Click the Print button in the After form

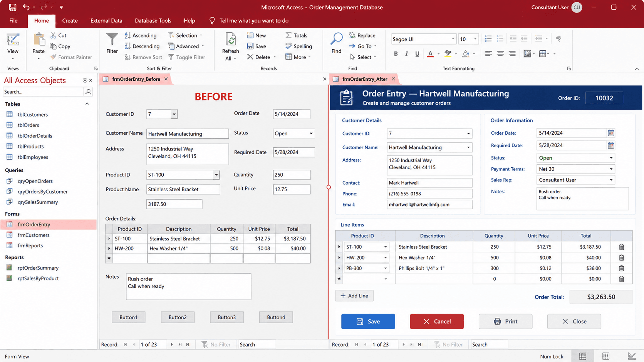click(x=505, y=321)
